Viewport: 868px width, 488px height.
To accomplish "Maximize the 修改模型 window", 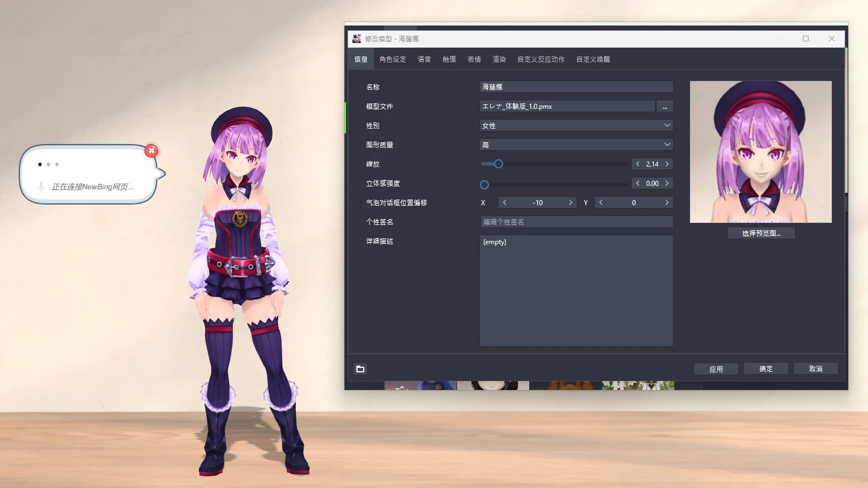I will point(806,39).
